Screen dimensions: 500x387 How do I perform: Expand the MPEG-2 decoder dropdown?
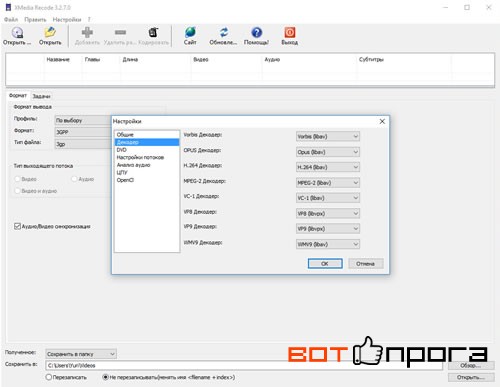(328, 183)
